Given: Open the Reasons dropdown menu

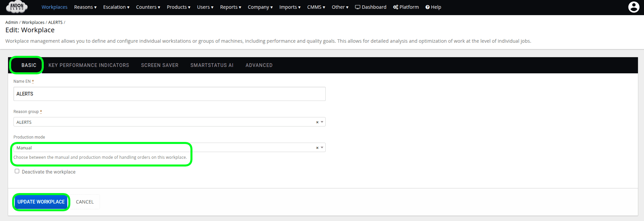Looking at the screenshot, I should tap(85, 7).
